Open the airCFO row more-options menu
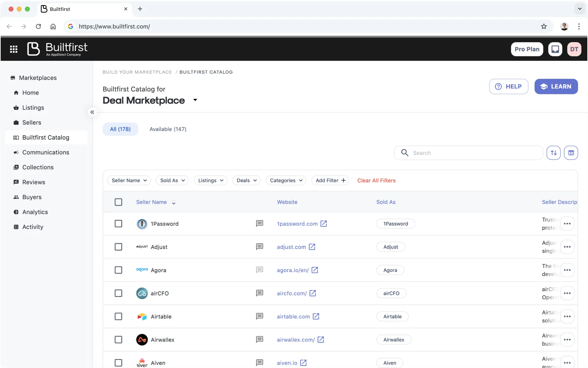The image size is (588, 368). pyautogui.click(x=567, y=293)
